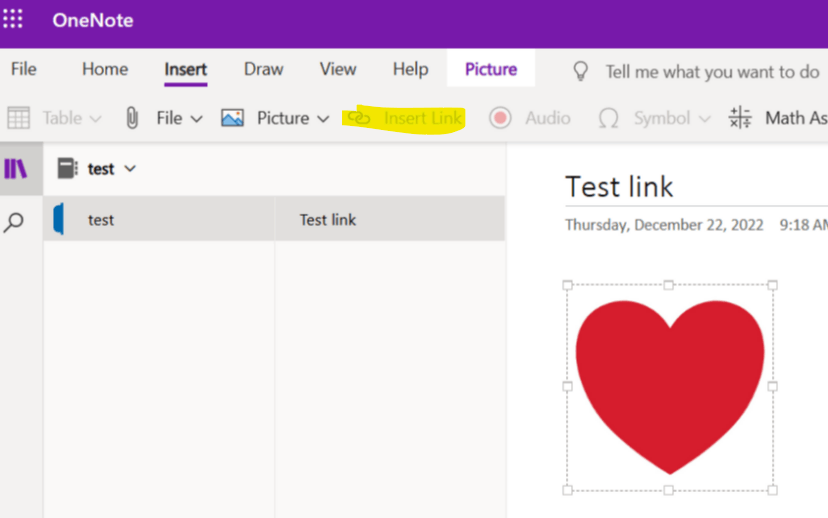Viewport: 828px width, 518px height.
Task: Open the View tab
Action: [x=338, y=69]
